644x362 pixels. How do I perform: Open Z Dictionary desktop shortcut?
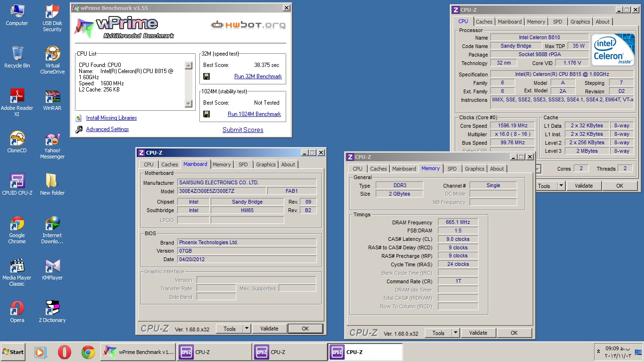(x=52, y=312)
